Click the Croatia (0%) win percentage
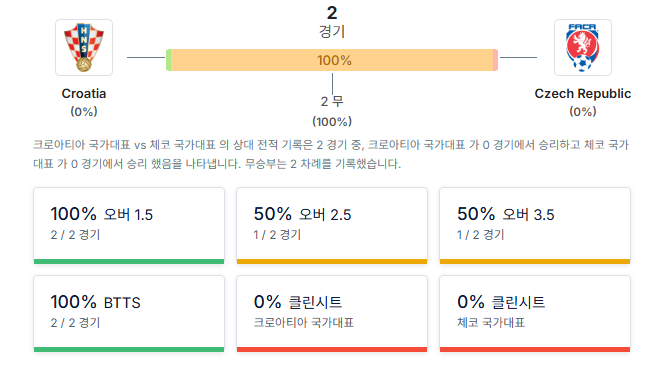664x366 pixels. coord(84,112)
